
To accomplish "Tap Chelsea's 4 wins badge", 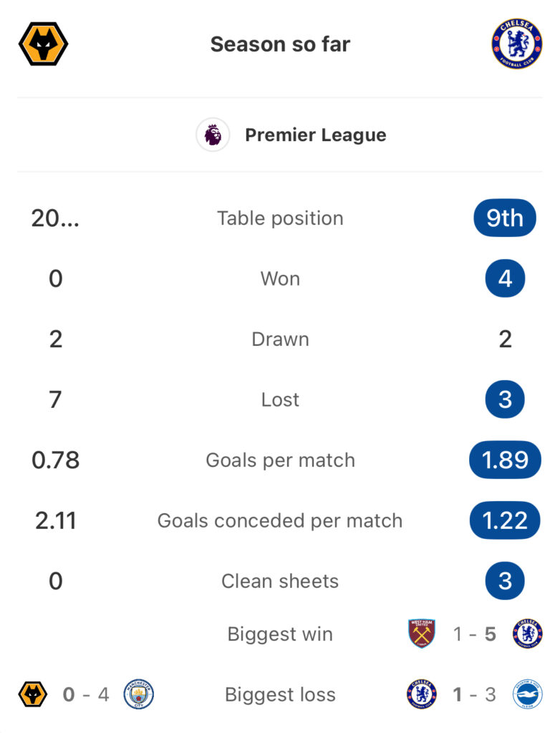I will [x=505, y=278].
